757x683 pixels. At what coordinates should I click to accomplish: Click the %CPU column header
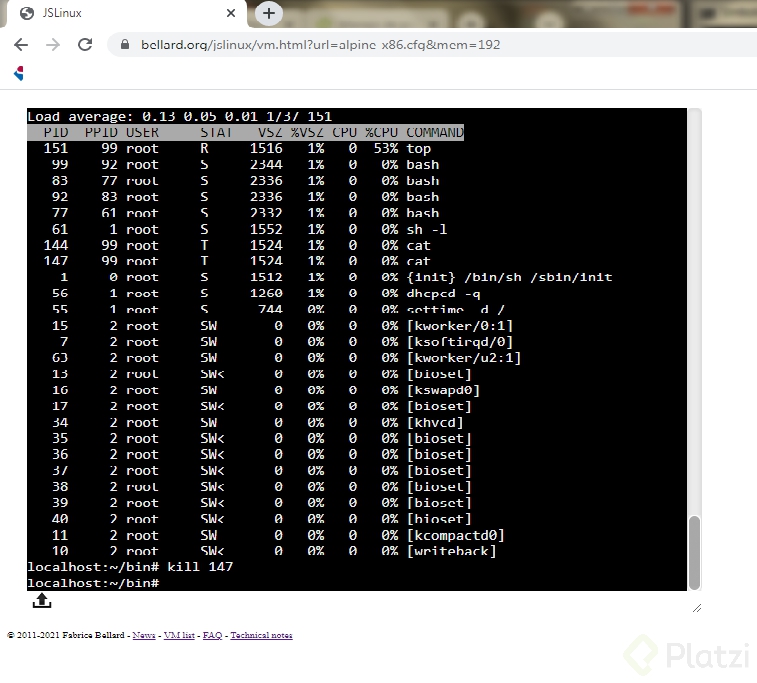[381, 132]
